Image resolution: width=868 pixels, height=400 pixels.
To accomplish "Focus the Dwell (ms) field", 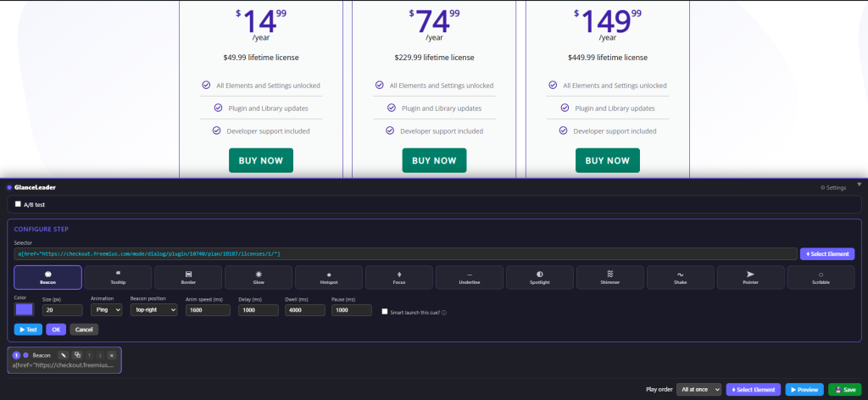I will point(305,310).
